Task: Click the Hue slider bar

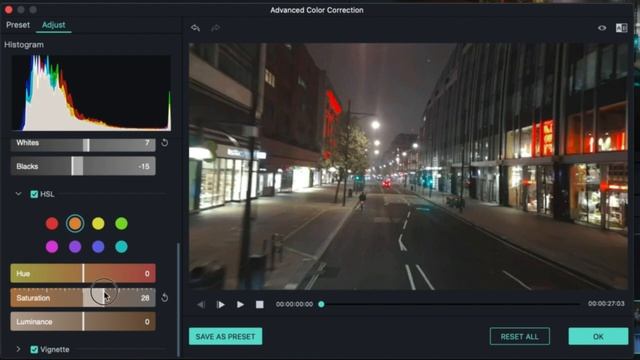Action: coord(83,273)
